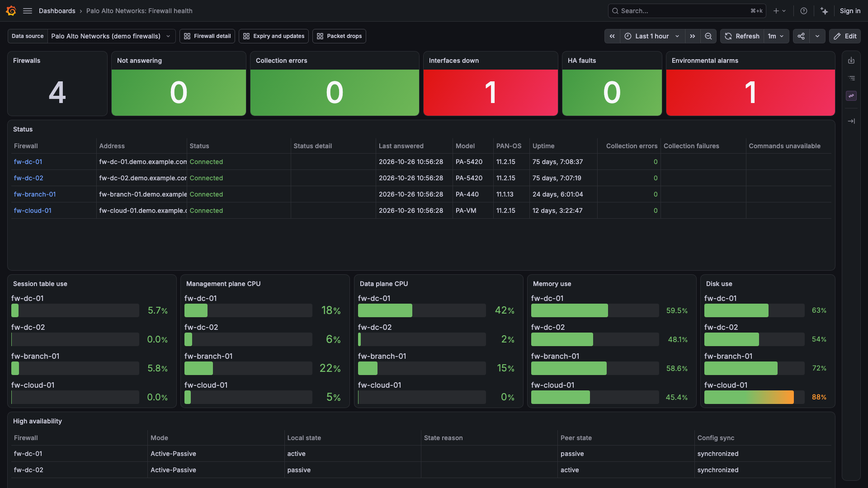Open the outline list icon in sidebar
This screenshot has height=488, width=868.
coord(851,78)
